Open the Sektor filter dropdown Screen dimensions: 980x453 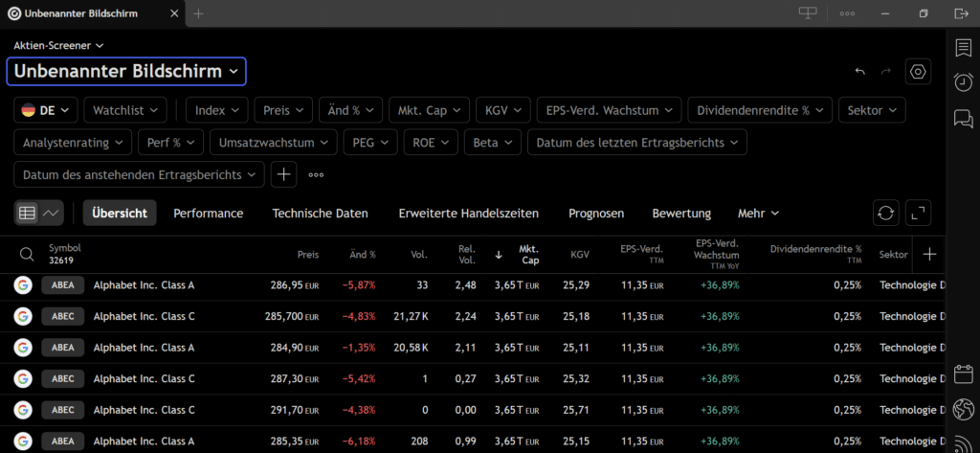click(x=872, y=110)
